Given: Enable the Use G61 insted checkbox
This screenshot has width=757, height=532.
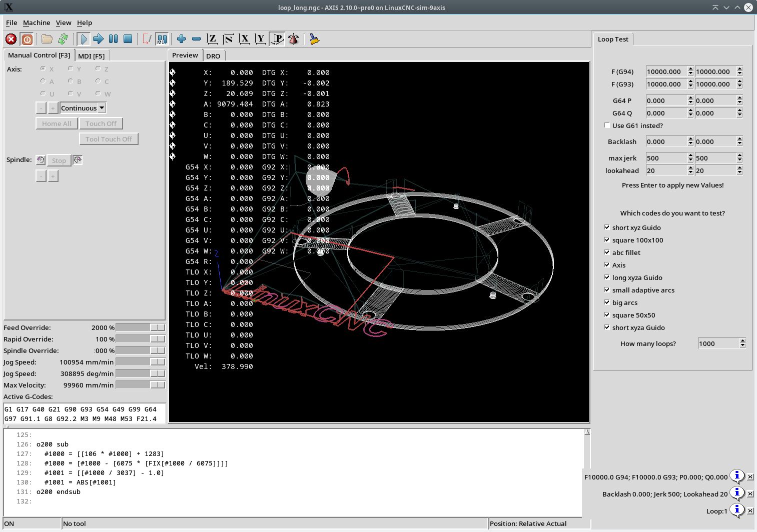Looking at the screenshot, I should (x=607, y=125).
